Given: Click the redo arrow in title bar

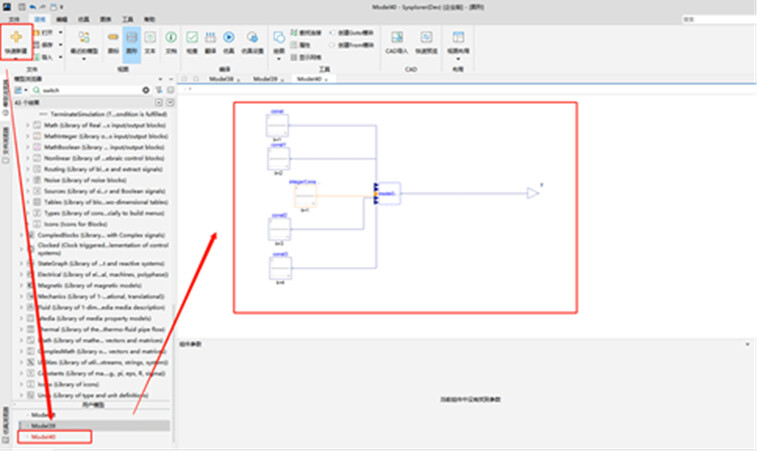Looking at the screenshot, I should 43,7.
